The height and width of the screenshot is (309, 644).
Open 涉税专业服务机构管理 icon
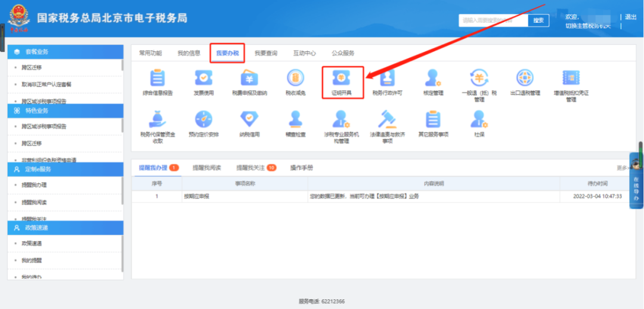(x=341, y=119)
